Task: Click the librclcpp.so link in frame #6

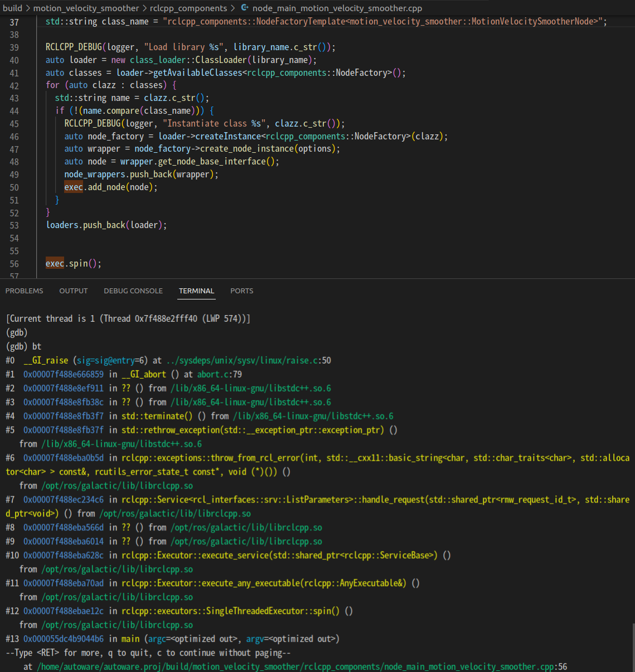Action: click(x=117, y=486)
